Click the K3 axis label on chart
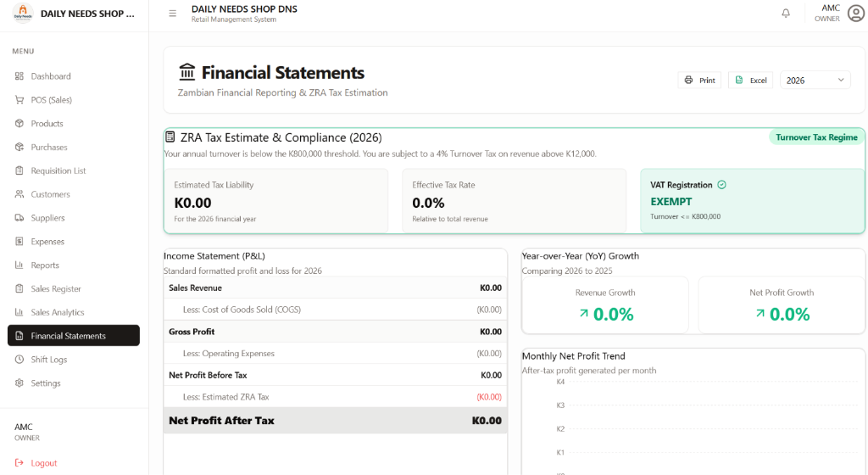Viewport: 868px width, 475px height. [560, 405]
